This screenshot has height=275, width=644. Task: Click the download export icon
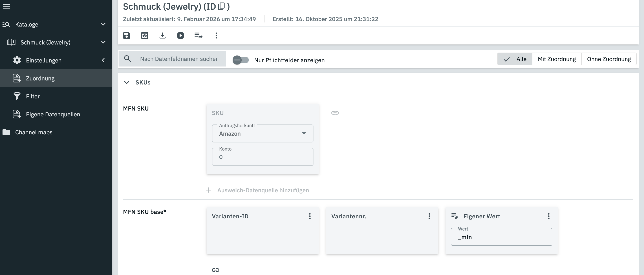[163, 35]
